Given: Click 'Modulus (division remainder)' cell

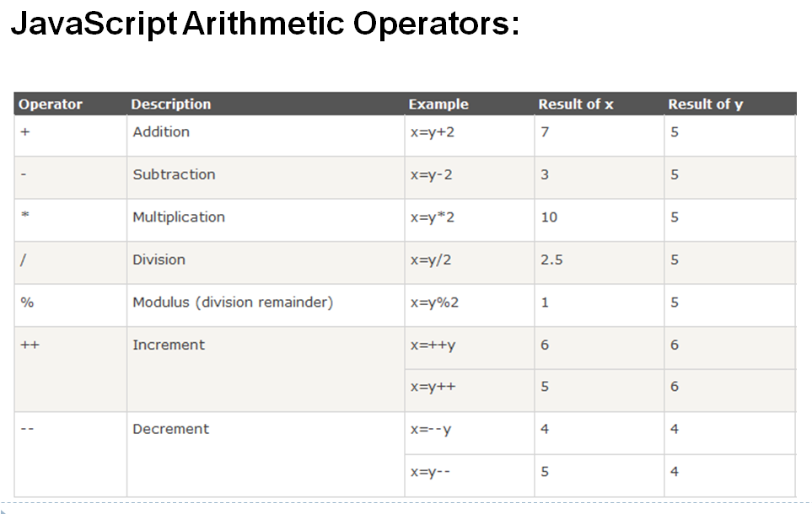Looking at the screenshot, I should point(233,303).
